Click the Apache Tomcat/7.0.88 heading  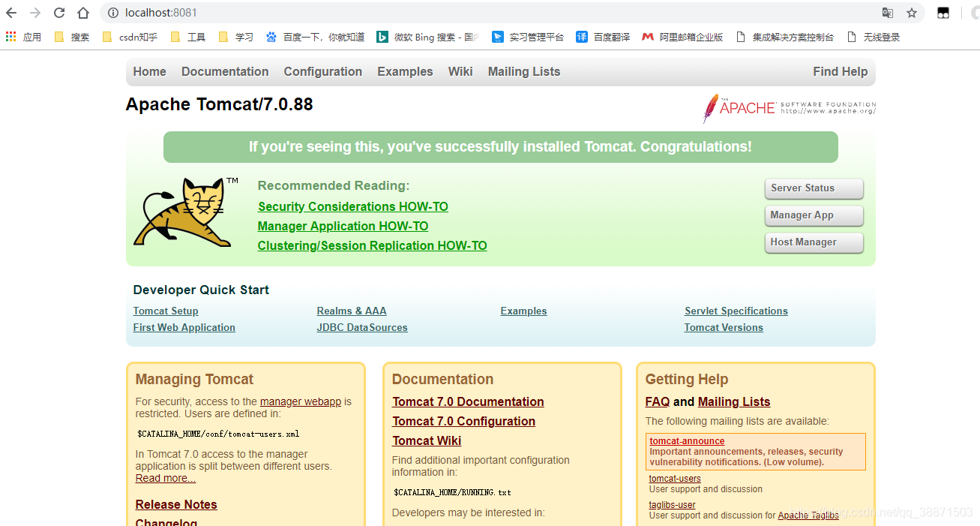pos(219,104)
